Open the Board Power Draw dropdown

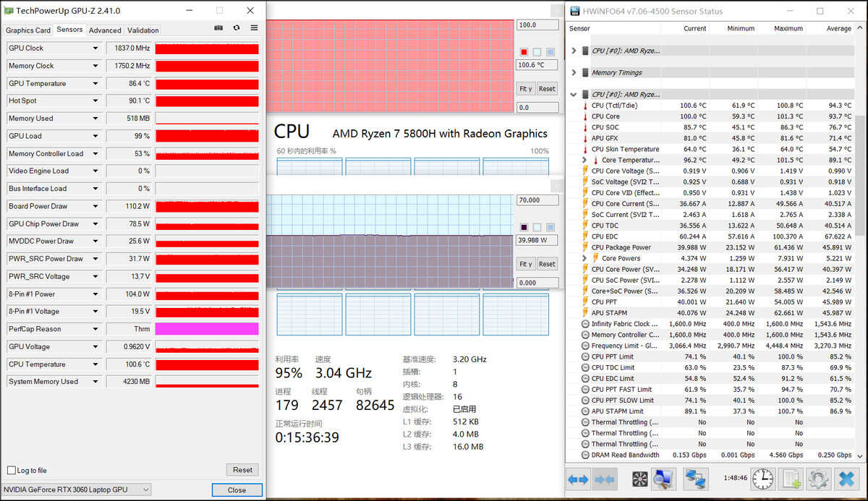pyautogui.click(x=95, y=206)
